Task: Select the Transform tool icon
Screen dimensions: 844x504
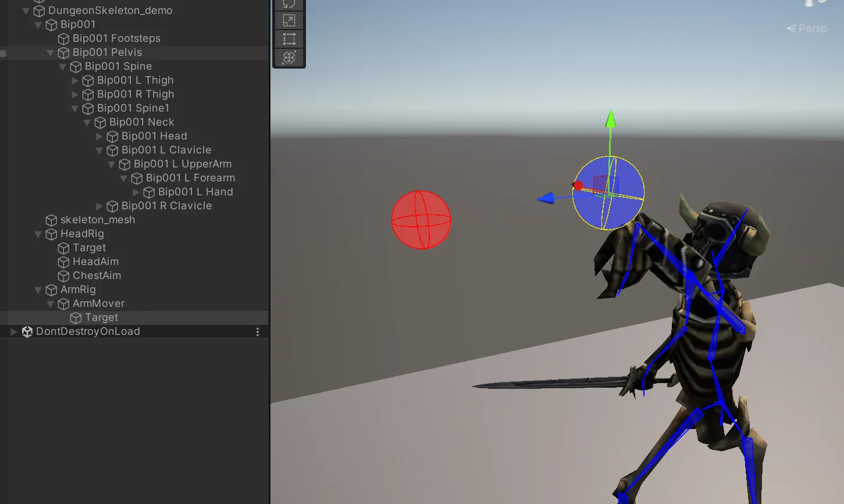Action: 289,58
